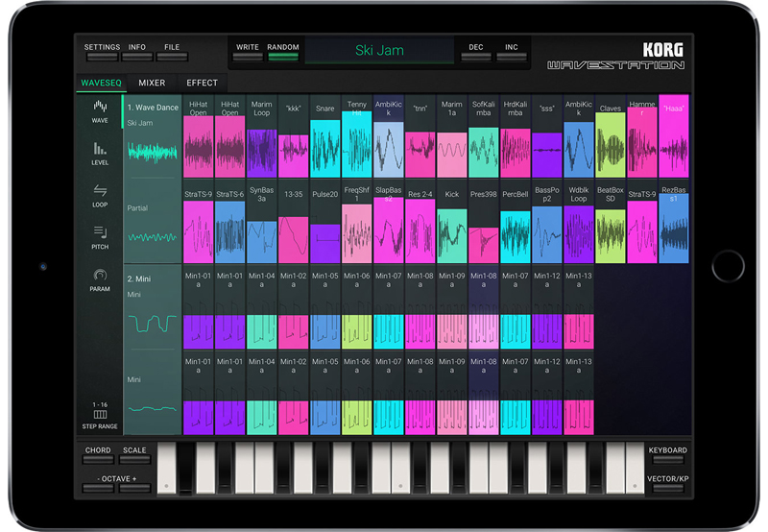Select the BeatBox SD step
Image resolution: width=768 pixels, height=532 pixels.
[611, 223]
